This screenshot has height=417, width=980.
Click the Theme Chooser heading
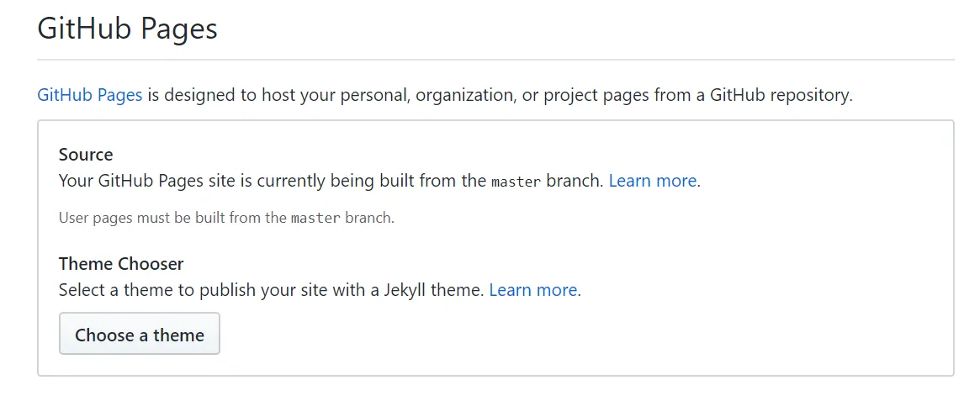click(x=121, y=264)
